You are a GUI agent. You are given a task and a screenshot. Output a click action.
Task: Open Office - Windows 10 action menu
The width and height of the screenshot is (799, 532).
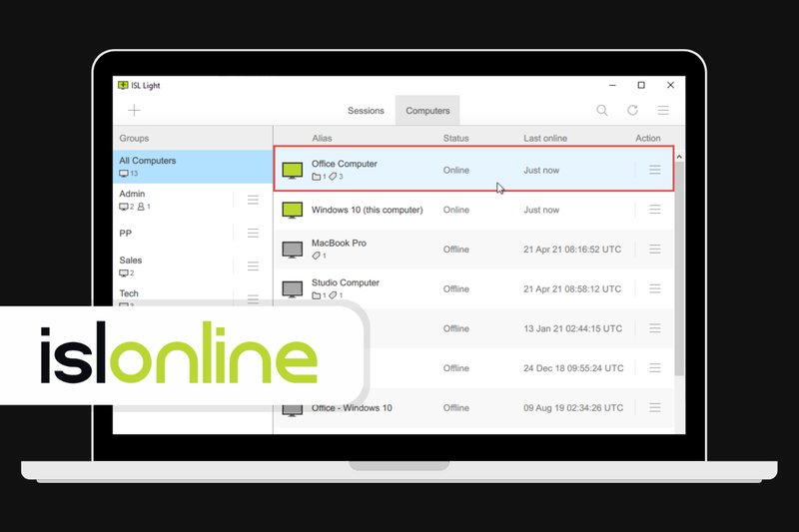(x=655, y=407)
